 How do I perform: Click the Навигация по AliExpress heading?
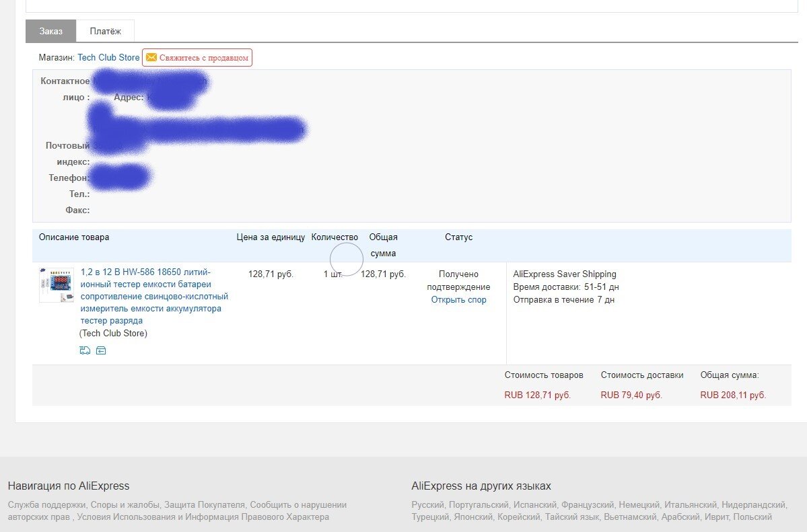pos(69,486)
